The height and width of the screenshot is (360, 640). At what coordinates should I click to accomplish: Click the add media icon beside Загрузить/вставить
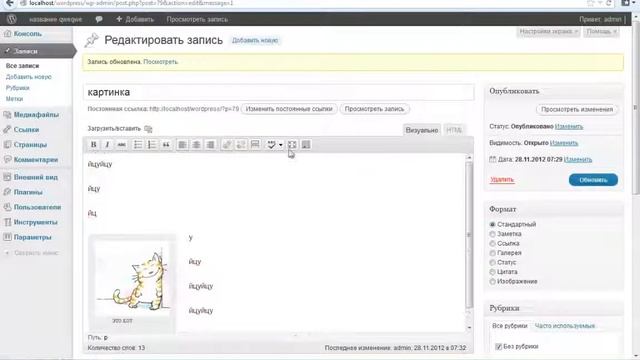[x=148, y=129]
